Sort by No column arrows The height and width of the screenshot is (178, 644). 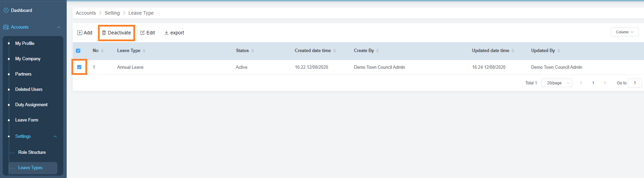click(102, 51)
